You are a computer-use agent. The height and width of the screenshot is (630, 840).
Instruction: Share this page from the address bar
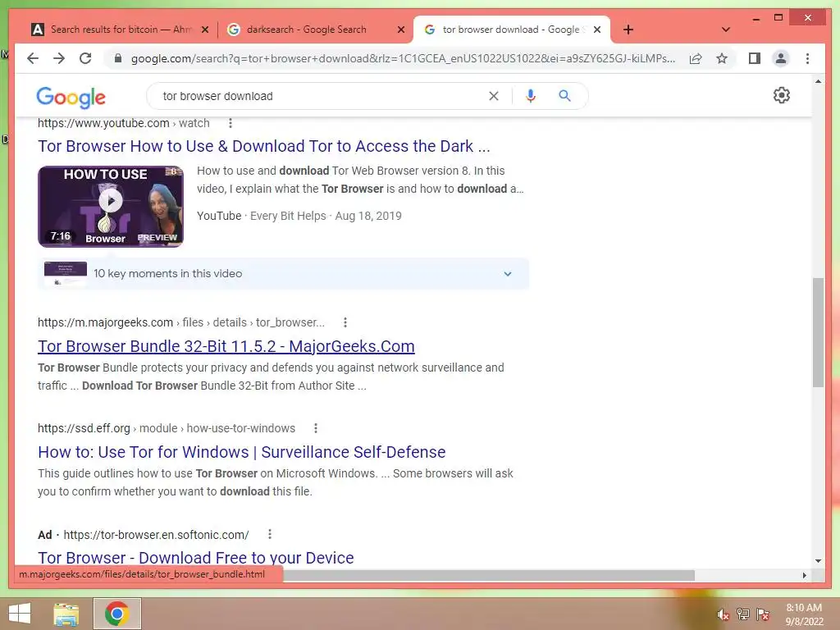(x=696, y=58)
